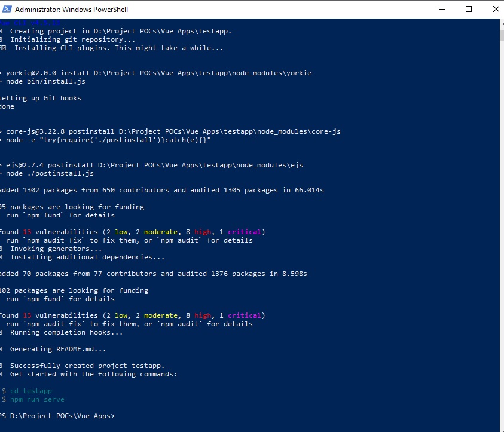Click the 'setting up Git hooks' line
The height and width of the screenshot is (432, 504).
(41, 98)
